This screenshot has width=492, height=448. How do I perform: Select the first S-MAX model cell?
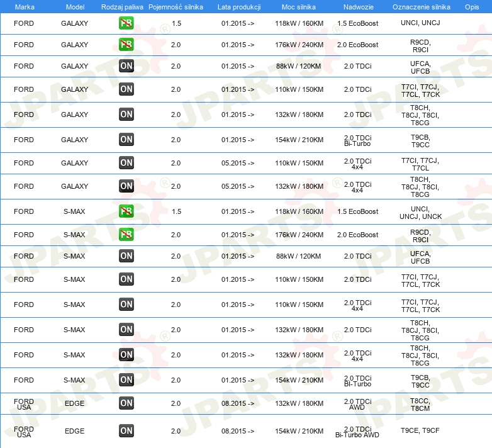74,211
